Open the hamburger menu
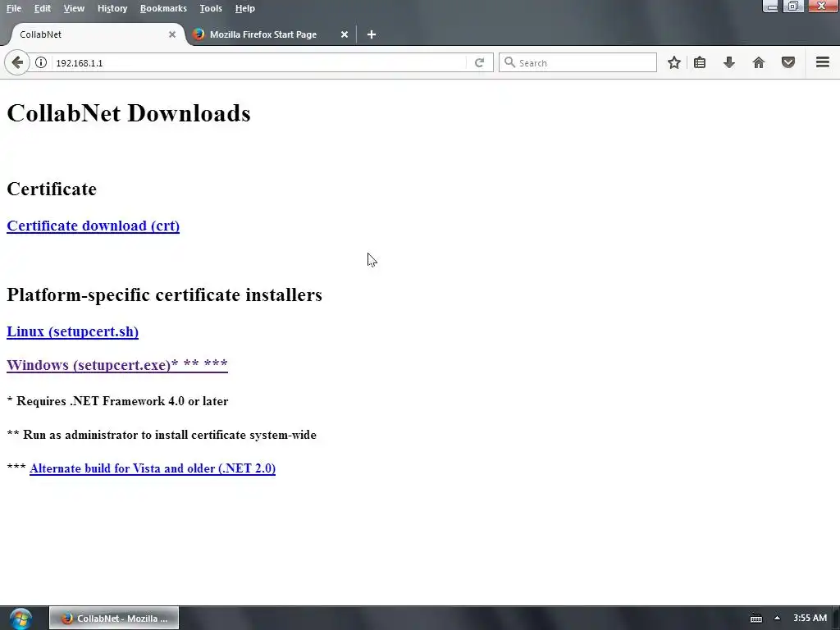The height and width of the screenshot is (630, 840). click(823, 62)
